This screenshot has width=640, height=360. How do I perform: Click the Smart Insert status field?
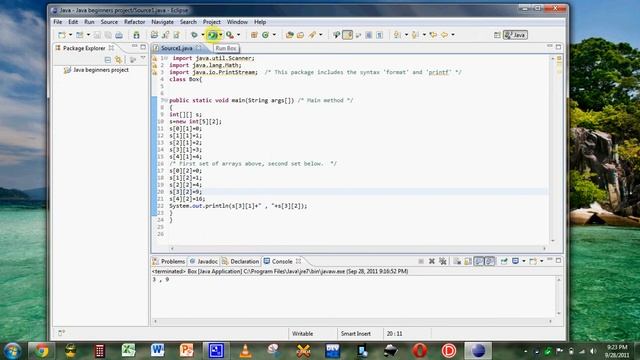point(356,334)
